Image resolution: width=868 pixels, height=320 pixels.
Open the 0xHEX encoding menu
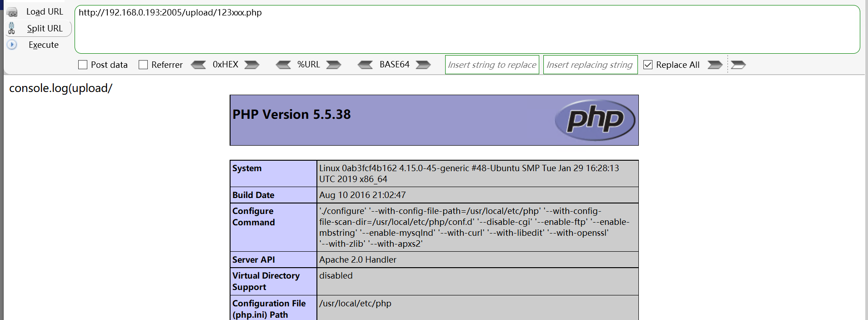point(226,65)
